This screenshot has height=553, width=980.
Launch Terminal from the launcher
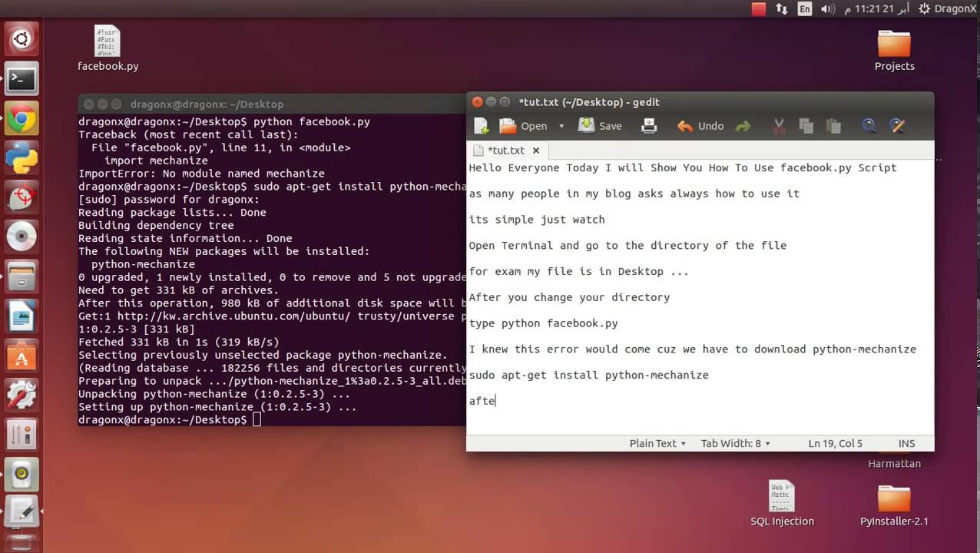click(x=22, y=78)
